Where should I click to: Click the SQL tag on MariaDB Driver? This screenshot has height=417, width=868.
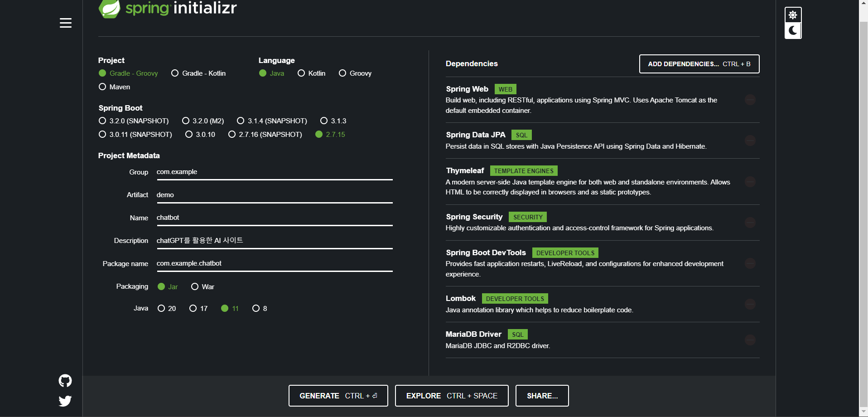coord(518,335)
